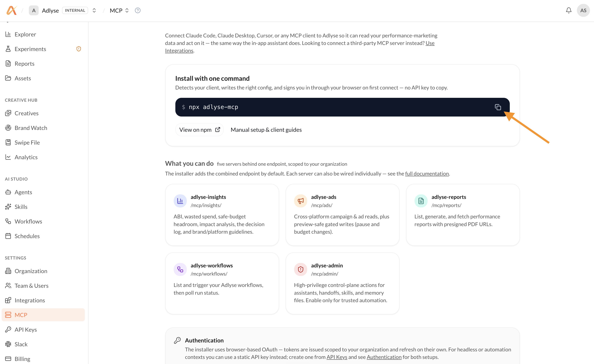Click View on npm button
Screen dimensions: 594x364
pyautogui.click(x=200, y=130)
